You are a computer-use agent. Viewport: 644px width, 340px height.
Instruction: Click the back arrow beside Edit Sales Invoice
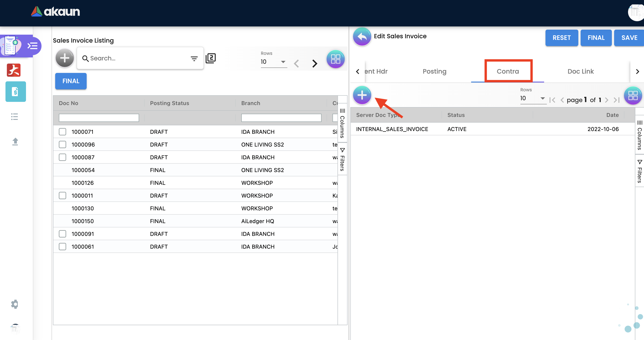pyautogui.click(x=362, y=37)
